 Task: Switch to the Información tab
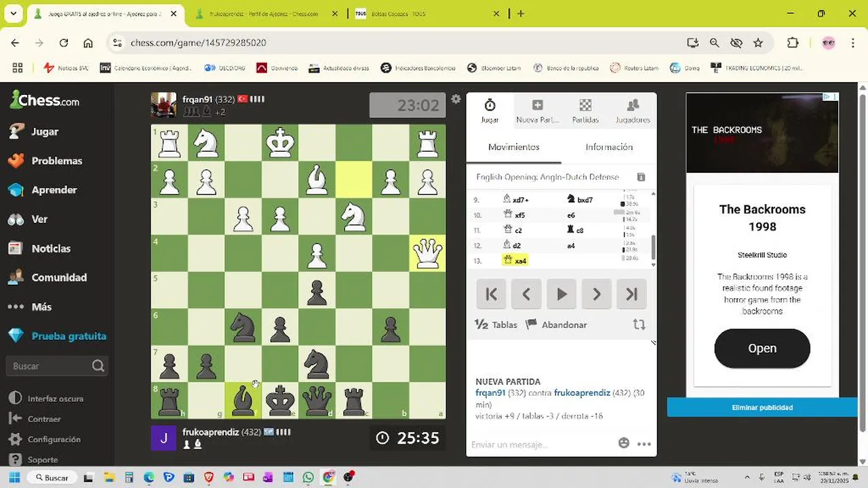[609, 147]
